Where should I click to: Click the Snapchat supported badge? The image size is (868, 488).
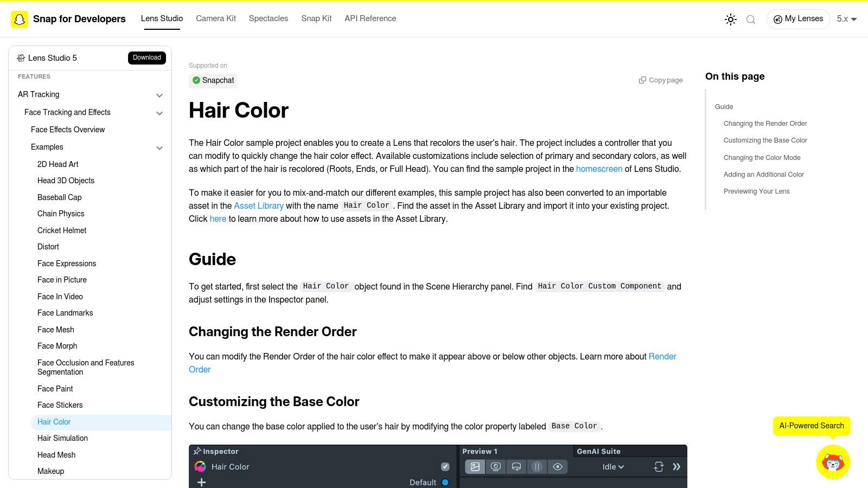(x=213, y=80)
